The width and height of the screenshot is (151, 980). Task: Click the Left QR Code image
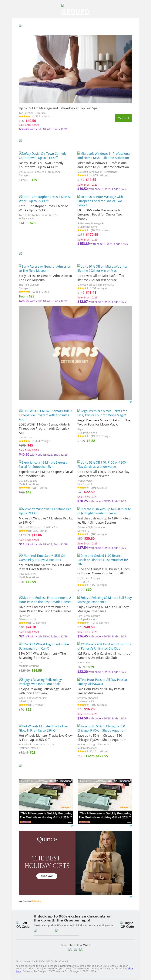(x=23, y=925)
